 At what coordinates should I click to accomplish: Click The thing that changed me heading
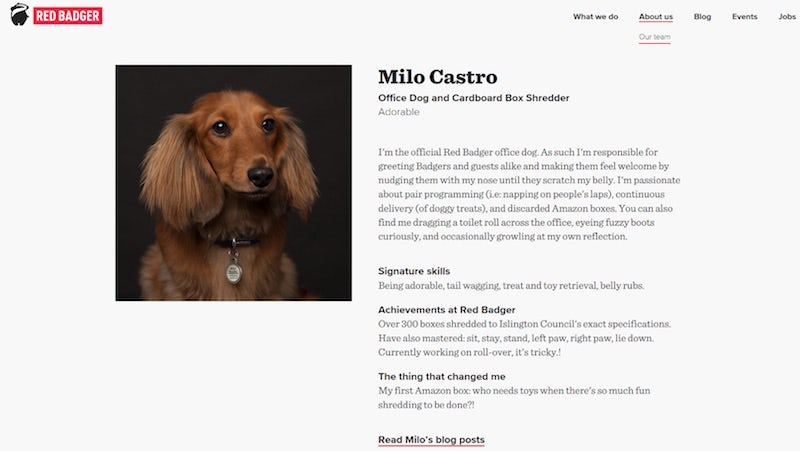445,376
